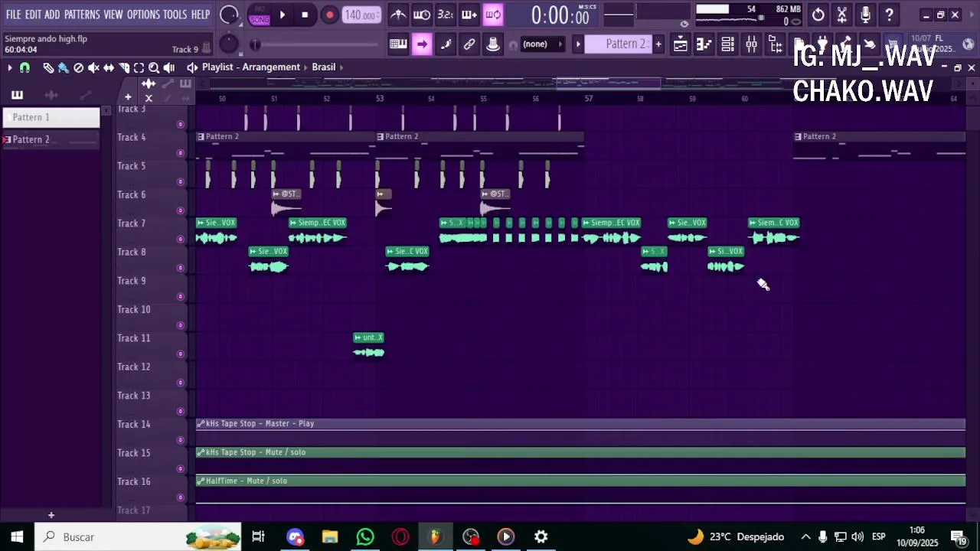Toggle PAT/SONG mode switch
980x551 pixels.
pos(260,15)
